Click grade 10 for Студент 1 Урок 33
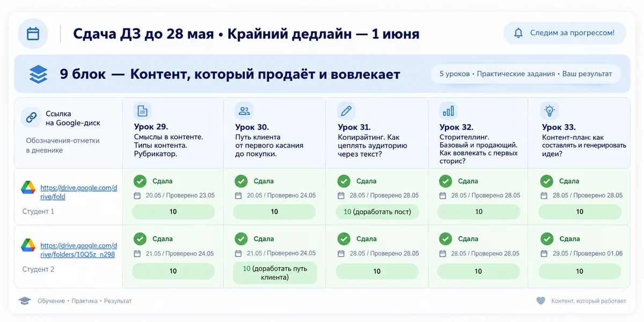The image size is (644, 322). 580,212
